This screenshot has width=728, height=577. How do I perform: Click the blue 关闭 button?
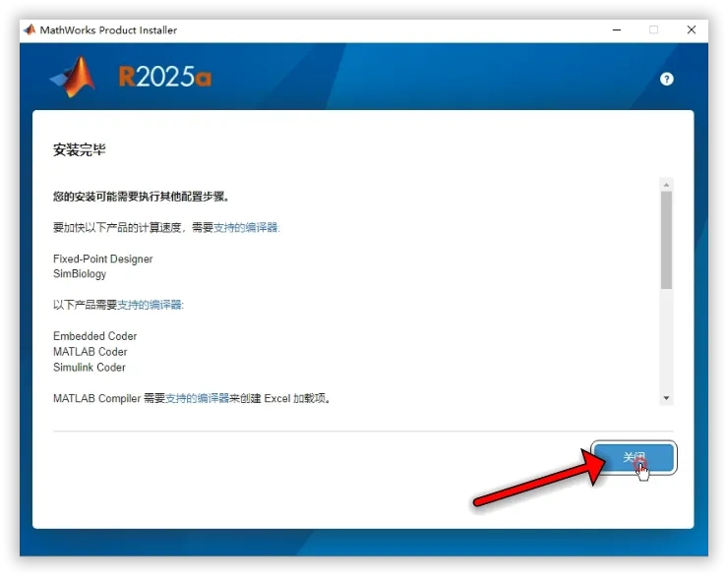(634, 457)
